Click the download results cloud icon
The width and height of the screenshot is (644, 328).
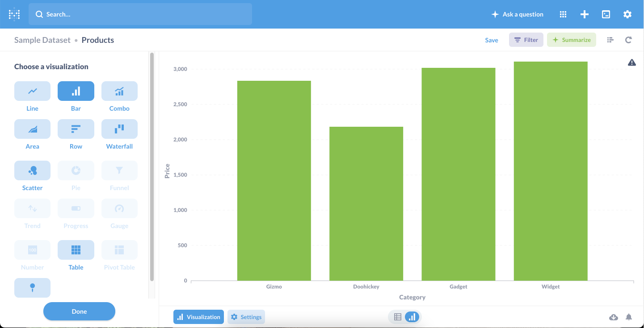[x=614, y=317]
